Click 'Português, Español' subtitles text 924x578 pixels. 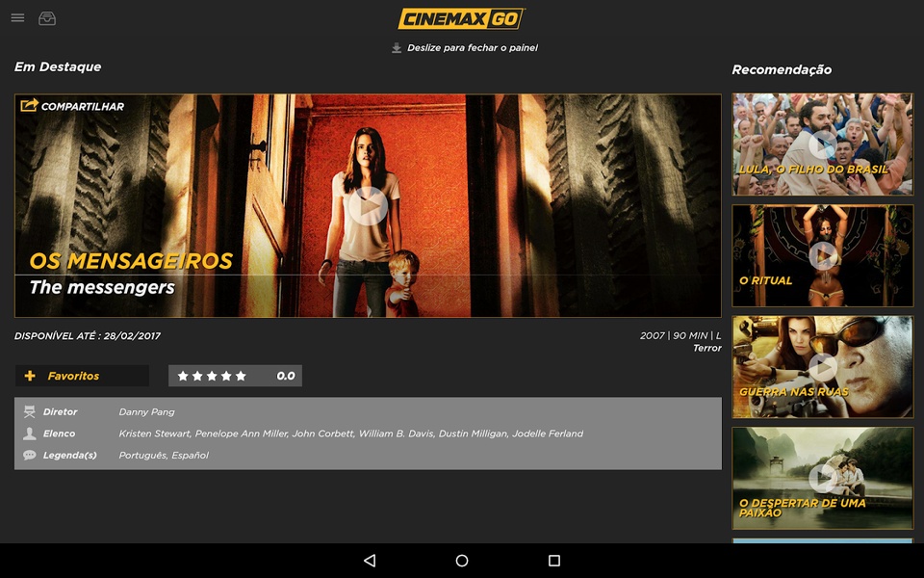[164, 456]
